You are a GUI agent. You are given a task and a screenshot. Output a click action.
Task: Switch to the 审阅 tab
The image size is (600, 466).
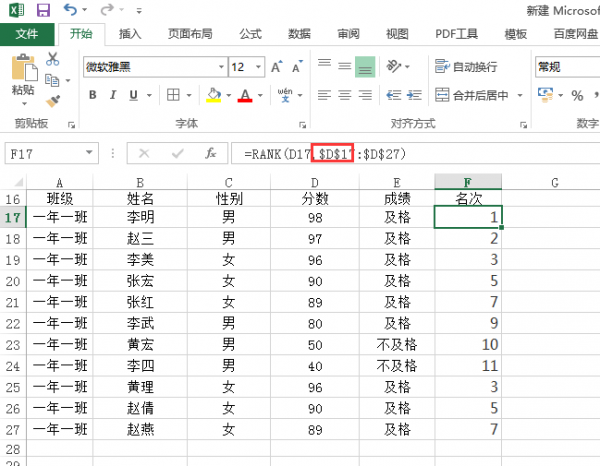coord(348,34)
